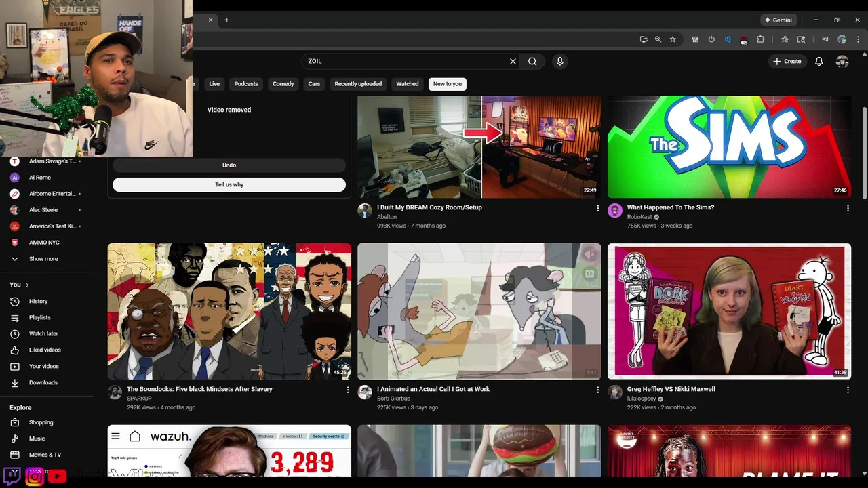868x488 pixels.
Task: Open the lulaloopsey channel avatar
Action: [x=615, y=392]
